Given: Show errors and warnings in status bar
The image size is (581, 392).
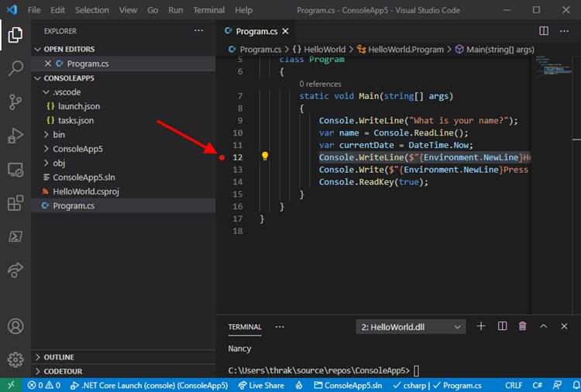Looking at the screenshot, I should [x=44, y=385].
